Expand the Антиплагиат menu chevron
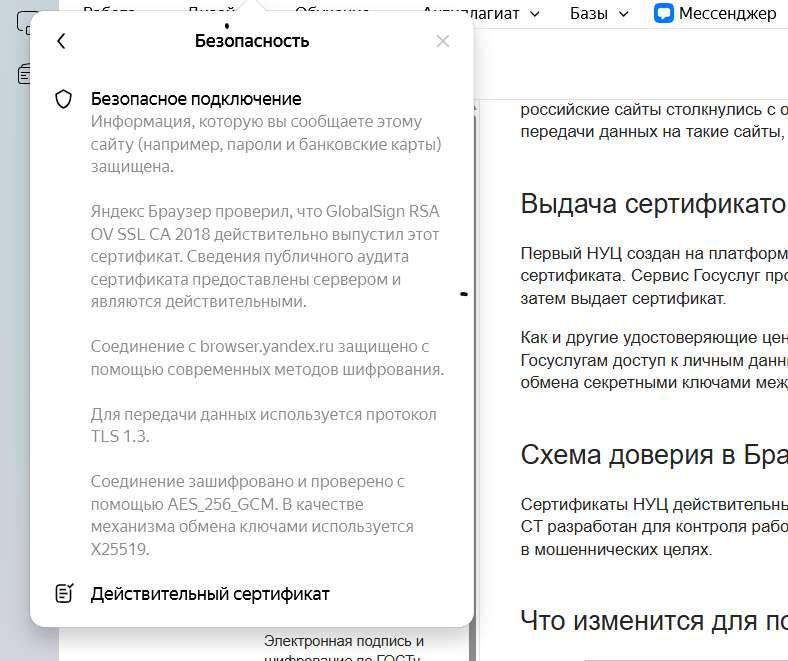 (x=535, y=14)
